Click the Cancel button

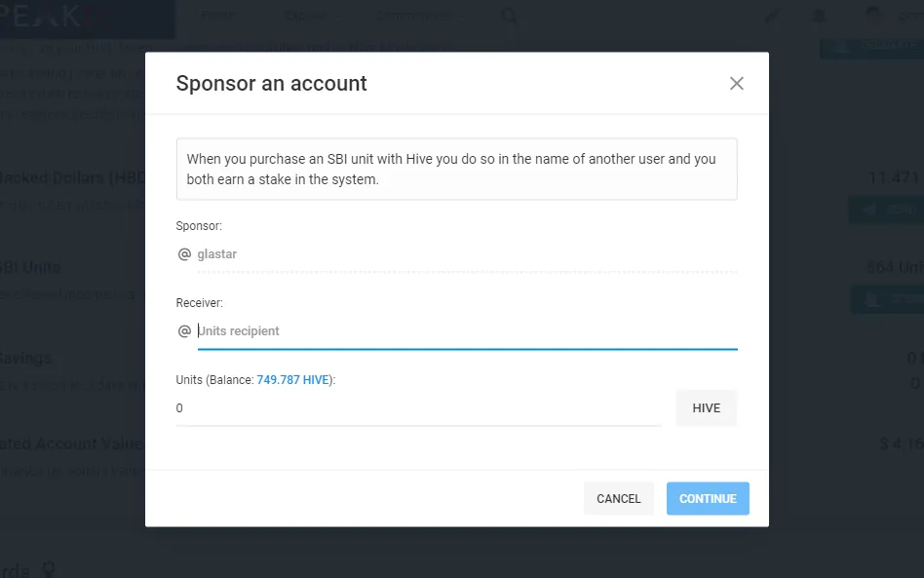coord(618,498)
